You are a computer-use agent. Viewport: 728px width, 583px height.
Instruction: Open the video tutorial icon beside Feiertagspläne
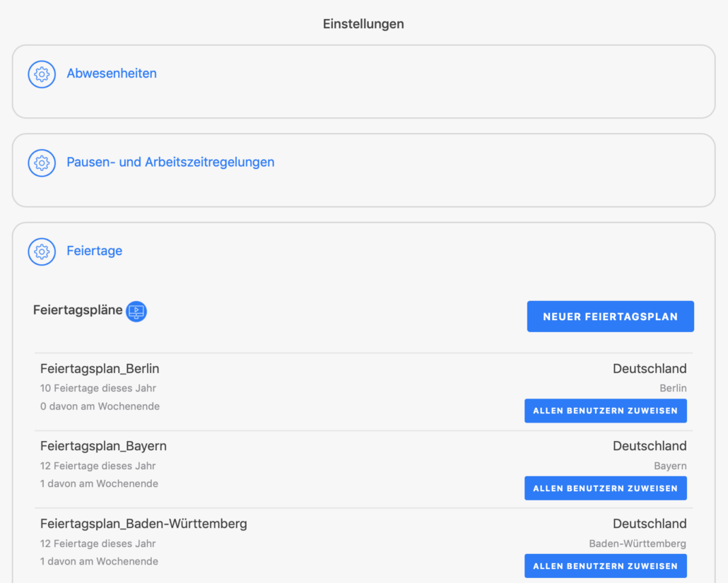(x=136, y=311)
